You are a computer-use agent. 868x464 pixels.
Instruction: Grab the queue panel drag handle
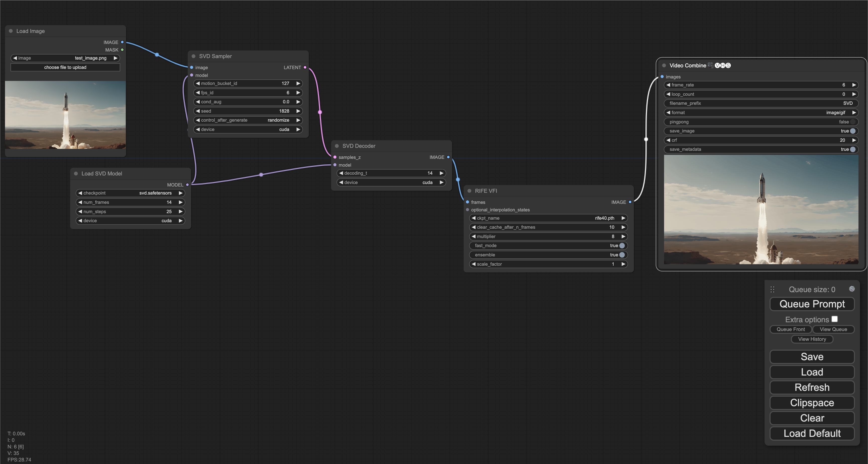pos(772,289)
